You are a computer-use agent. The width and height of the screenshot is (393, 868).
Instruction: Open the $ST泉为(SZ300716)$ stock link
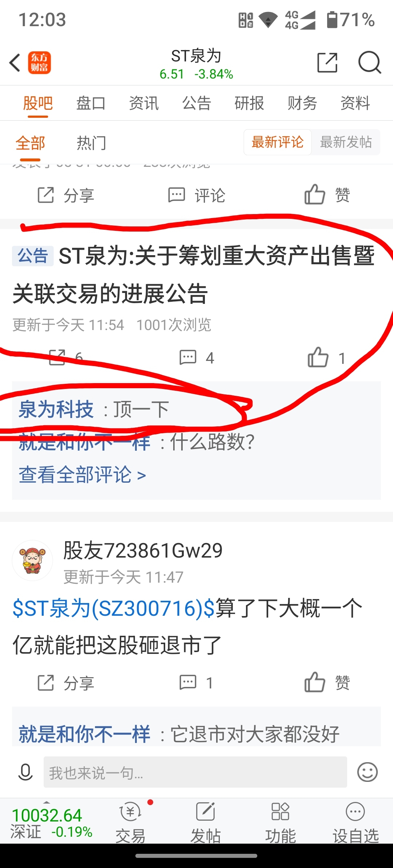tap(114, 608)
